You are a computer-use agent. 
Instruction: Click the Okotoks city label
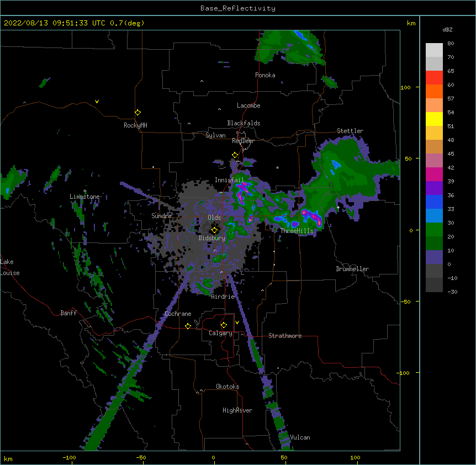pos(228,387)
